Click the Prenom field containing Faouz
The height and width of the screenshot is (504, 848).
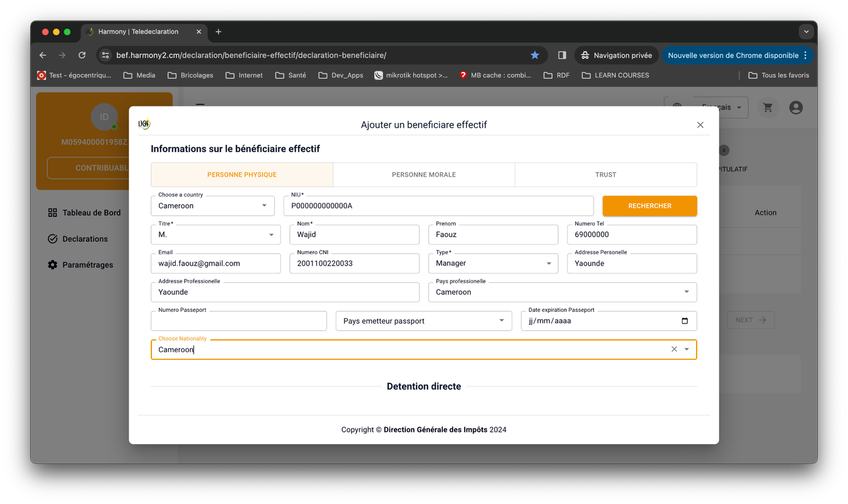click(493, 234)
